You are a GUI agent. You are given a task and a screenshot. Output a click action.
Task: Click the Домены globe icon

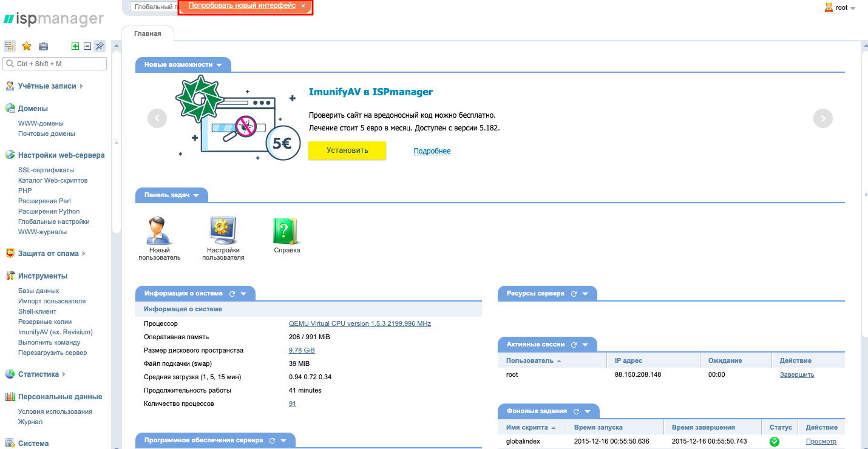pyautogui.click(x=10, y=109)
